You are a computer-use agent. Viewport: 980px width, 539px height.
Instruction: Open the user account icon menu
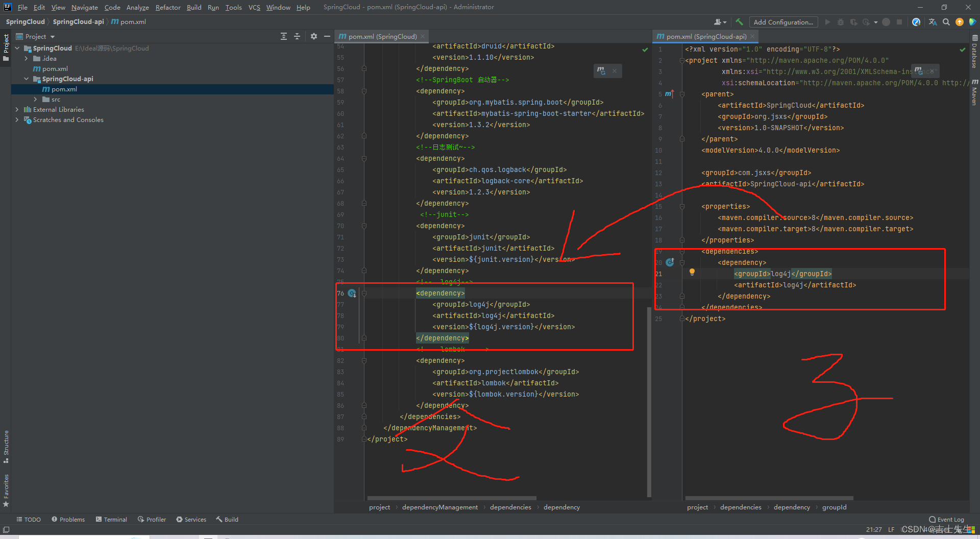coord(720,22)
